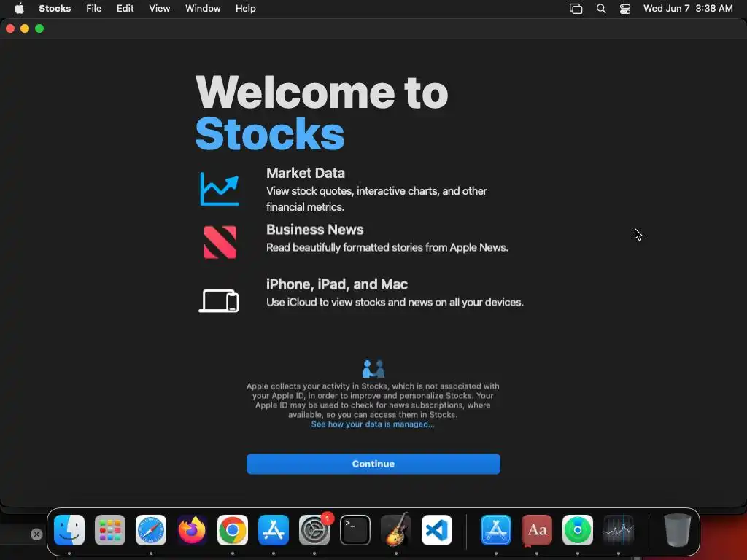Click the Market Data chart icon
This screenshot has height=560, width=747.
point(219,190)
